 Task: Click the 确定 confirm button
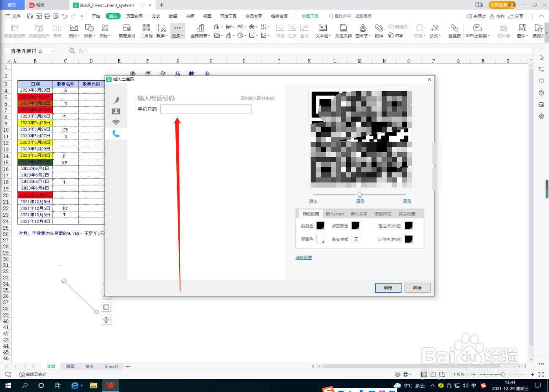tap(388, 288)
